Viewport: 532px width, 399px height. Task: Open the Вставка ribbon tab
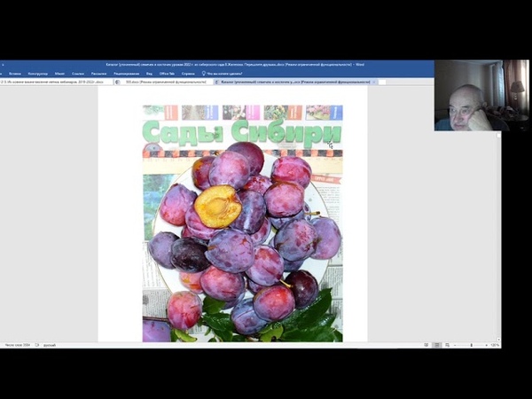point(15,74)
